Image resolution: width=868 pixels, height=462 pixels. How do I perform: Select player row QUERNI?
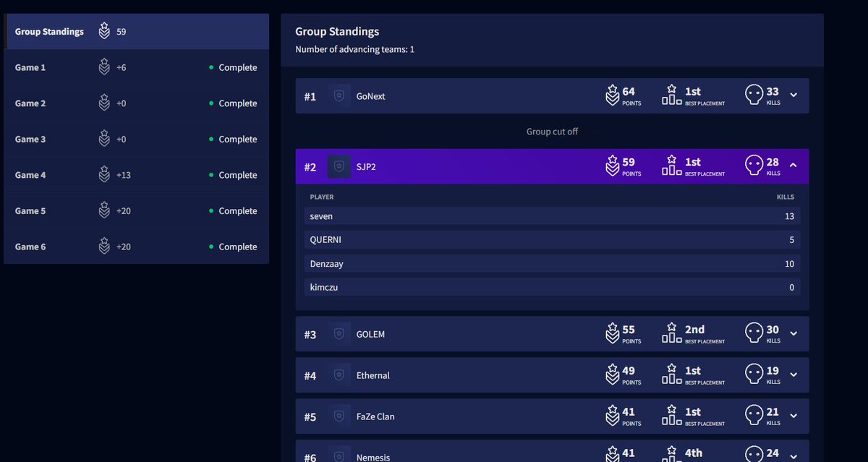pyautogui.click(x=552, y=240)
